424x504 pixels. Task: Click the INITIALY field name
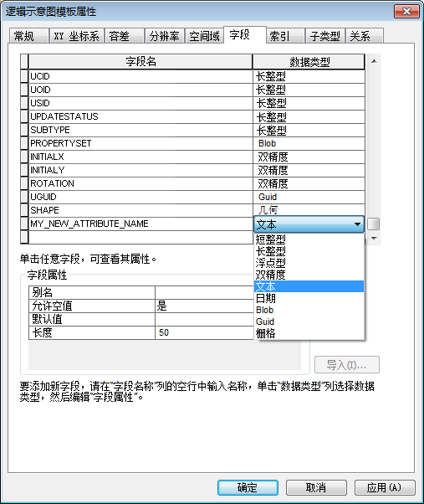click(140, 170)
